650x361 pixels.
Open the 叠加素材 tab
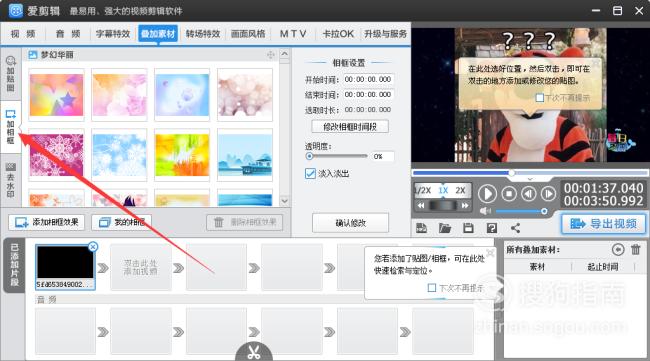coord(158,34)
